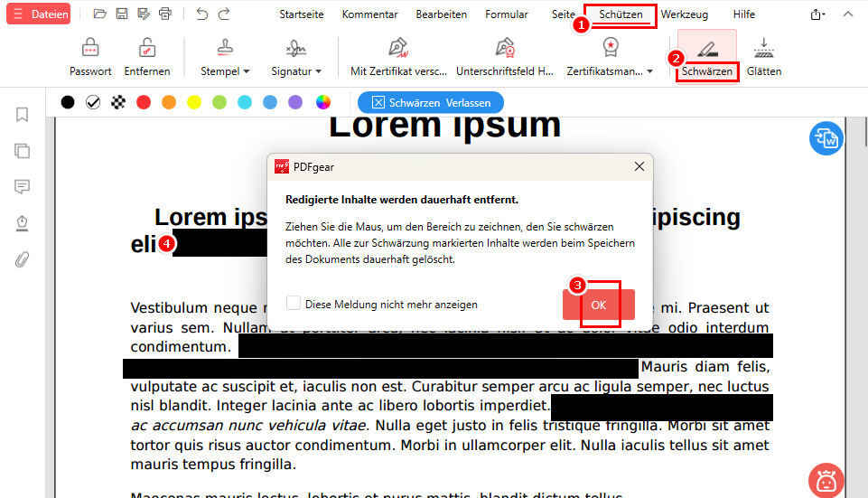Select the checkered mosaic swatch
This screenshot has width=868, height=498.
pos(118,102)
